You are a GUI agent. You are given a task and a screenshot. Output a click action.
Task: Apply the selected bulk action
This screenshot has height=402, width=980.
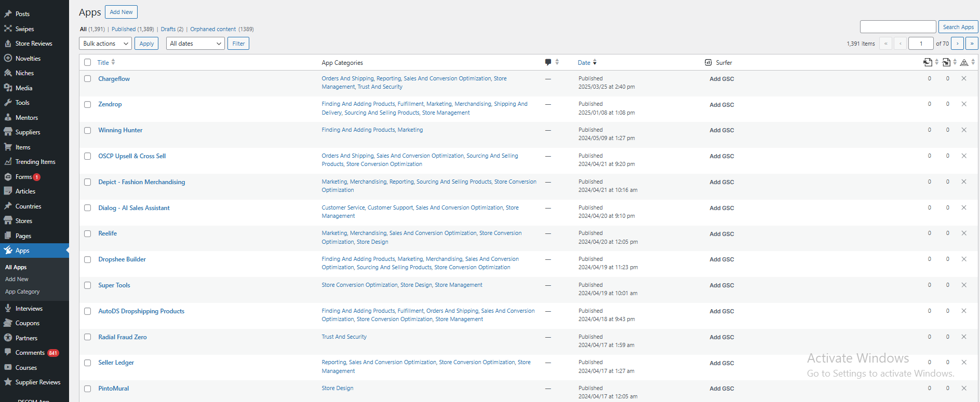click(x=146, y=44)
